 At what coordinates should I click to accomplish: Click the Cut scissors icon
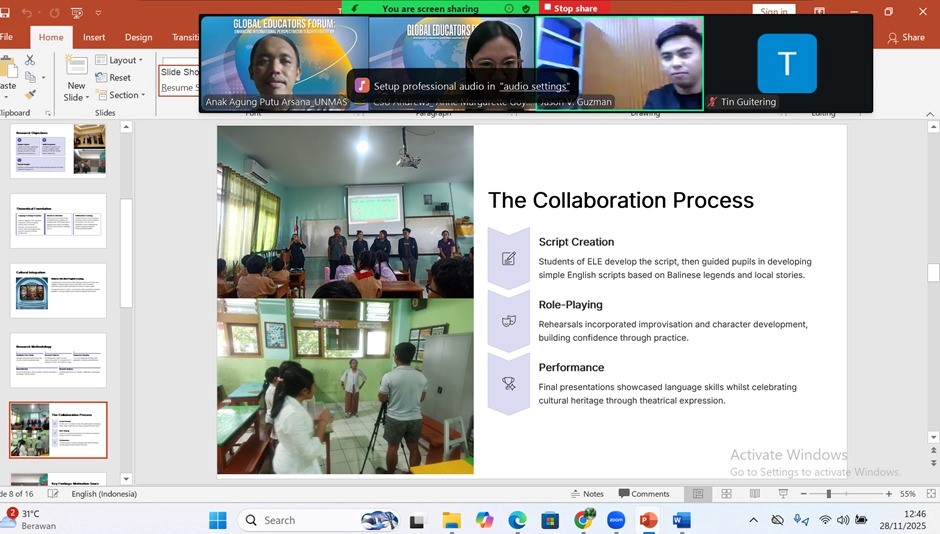30,60
